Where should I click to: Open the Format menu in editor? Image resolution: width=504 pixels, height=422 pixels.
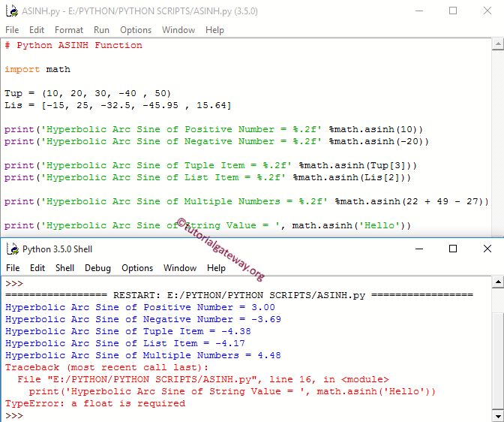[69, 30]
